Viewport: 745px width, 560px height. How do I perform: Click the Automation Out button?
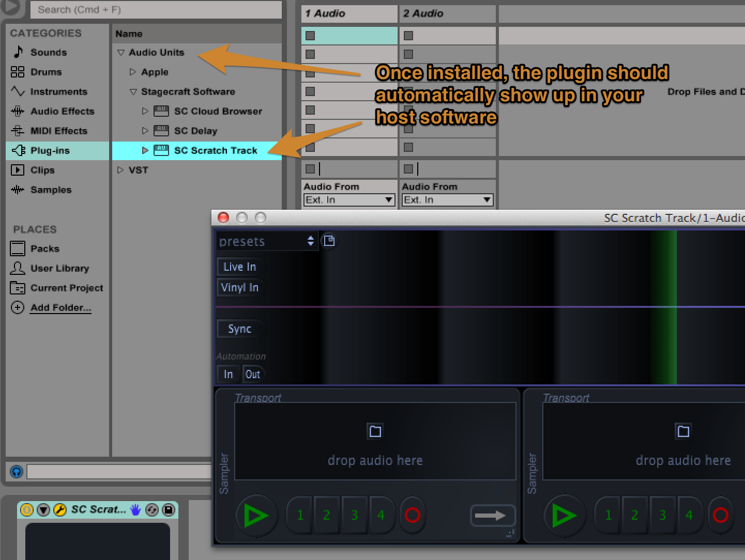click(253, 374)
